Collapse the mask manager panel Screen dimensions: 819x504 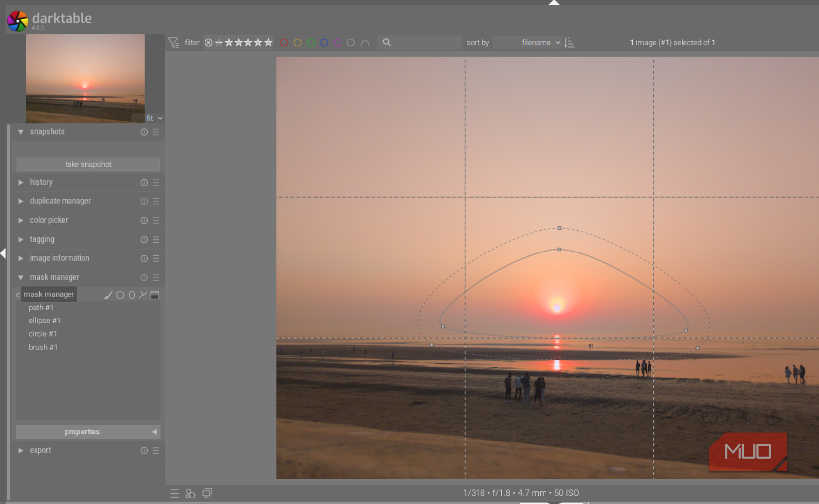[21, 277]
